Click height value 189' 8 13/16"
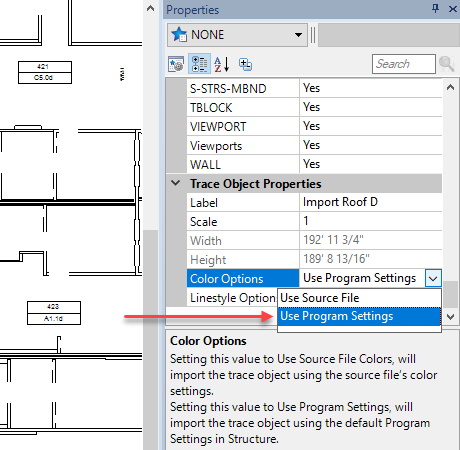 click(336, 259)
